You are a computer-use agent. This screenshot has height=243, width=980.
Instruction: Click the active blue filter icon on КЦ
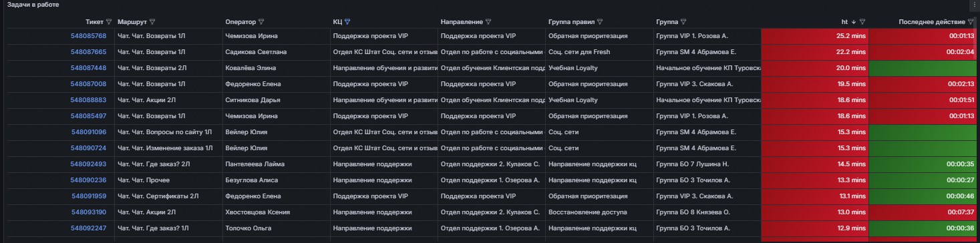coord(347,22)
